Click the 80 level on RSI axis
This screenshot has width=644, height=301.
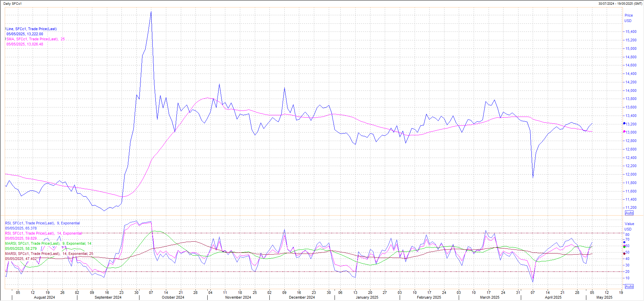(627, 235)
